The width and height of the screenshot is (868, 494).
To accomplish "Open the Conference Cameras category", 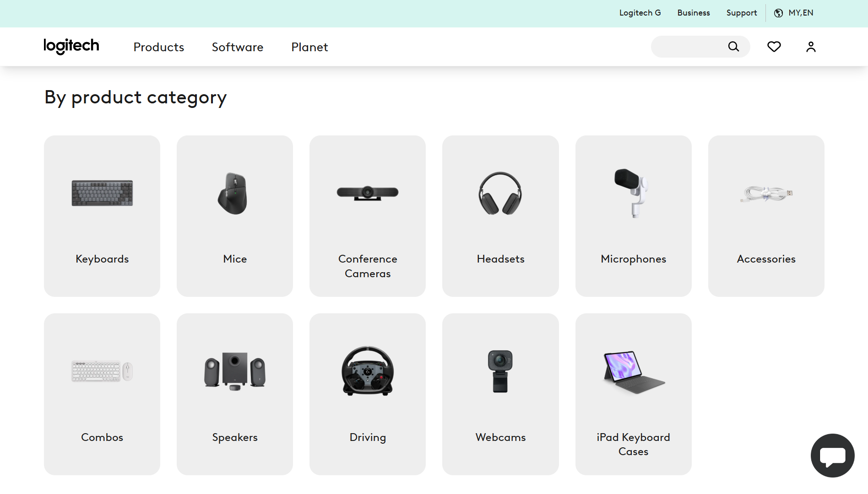I will point(367,215).
